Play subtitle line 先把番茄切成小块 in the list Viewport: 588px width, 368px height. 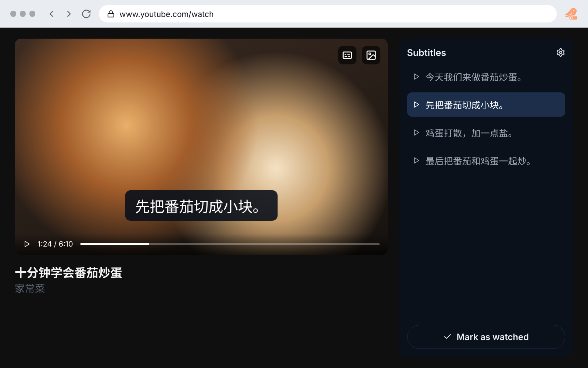416,105
